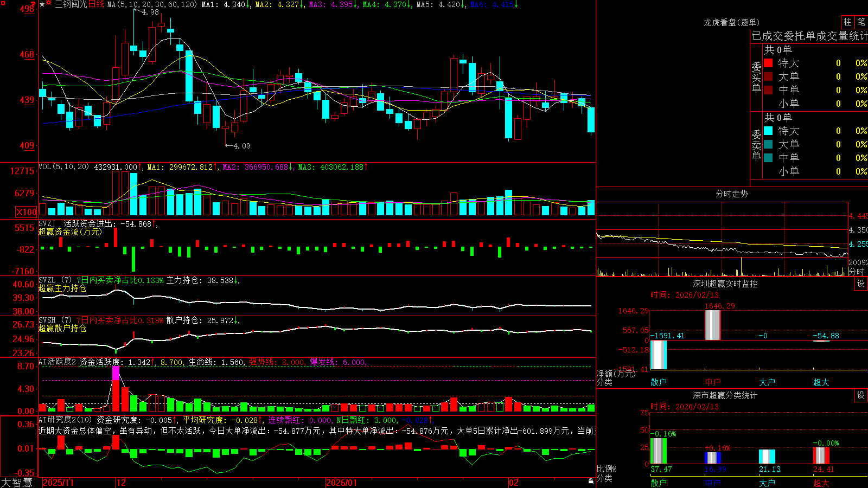Switch order view to 柱 bar mode
The image size is (868, 488).
click(847, 22)
